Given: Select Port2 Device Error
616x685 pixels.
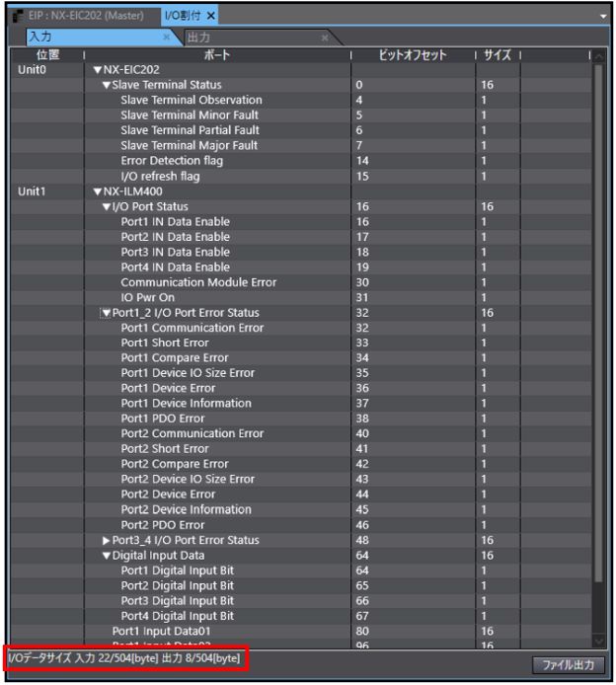Looking at the screenshot, I should [301, 495].
